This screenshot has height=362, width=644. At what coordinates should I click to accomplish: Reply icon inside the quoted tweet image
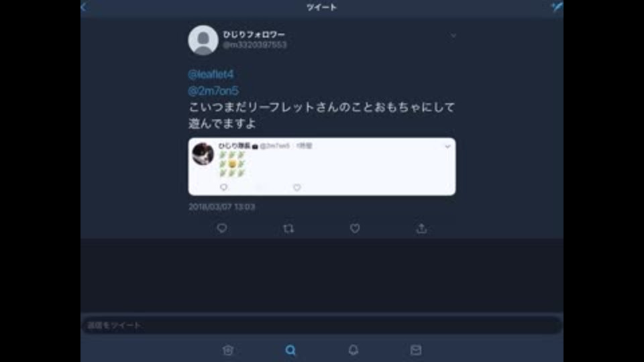[224, 187]
